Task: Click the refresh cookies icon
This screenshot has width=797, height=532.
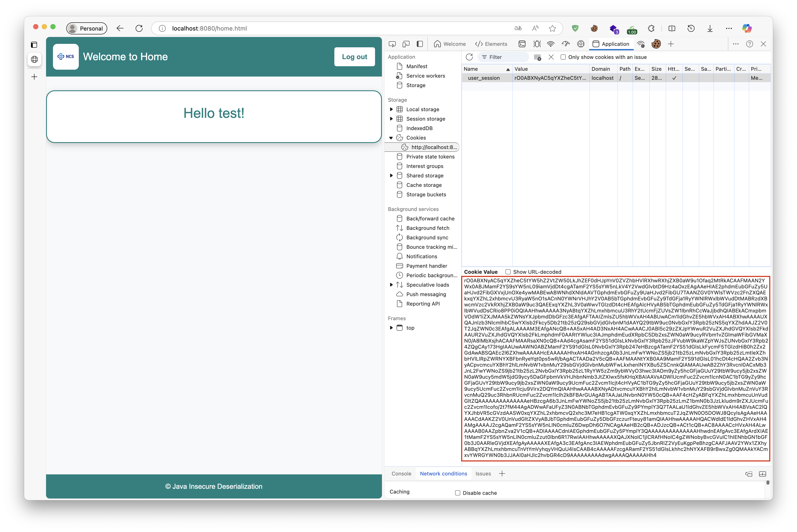Action: click(469, 57)
